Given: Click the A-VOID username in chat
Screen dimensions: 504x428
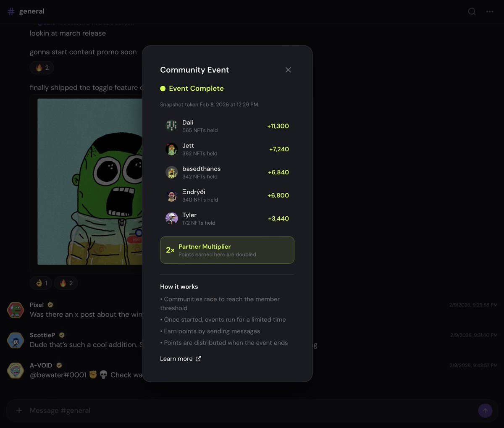Looking at the screenshot, I should pyautogui.click(x=41, y=365).
